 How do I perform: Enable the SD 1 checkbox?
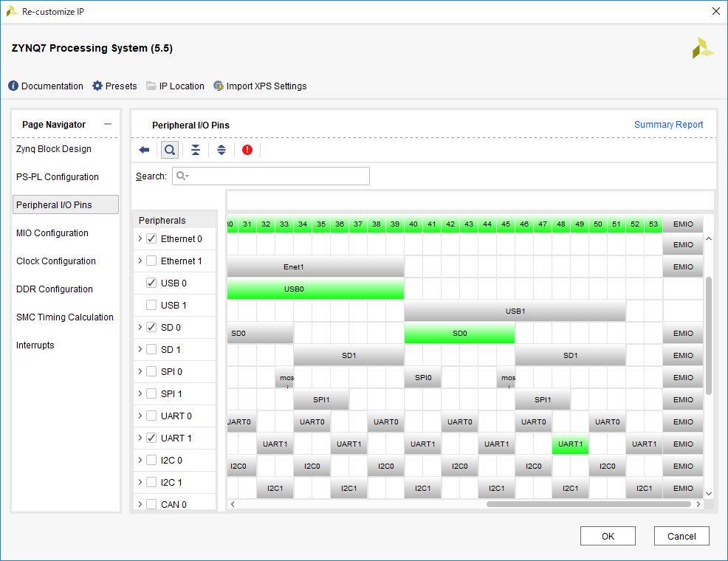coord(151,349)
